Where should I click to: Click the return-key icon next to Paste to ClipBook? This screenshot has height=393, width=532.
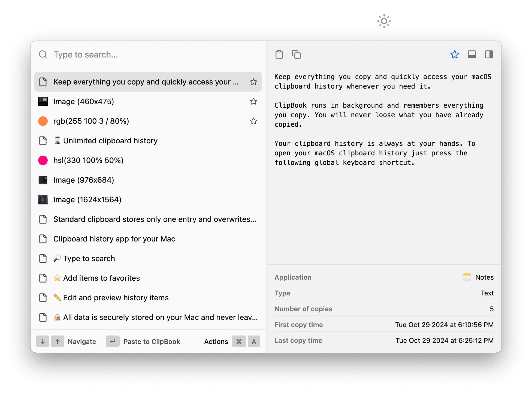click(113, 341)
